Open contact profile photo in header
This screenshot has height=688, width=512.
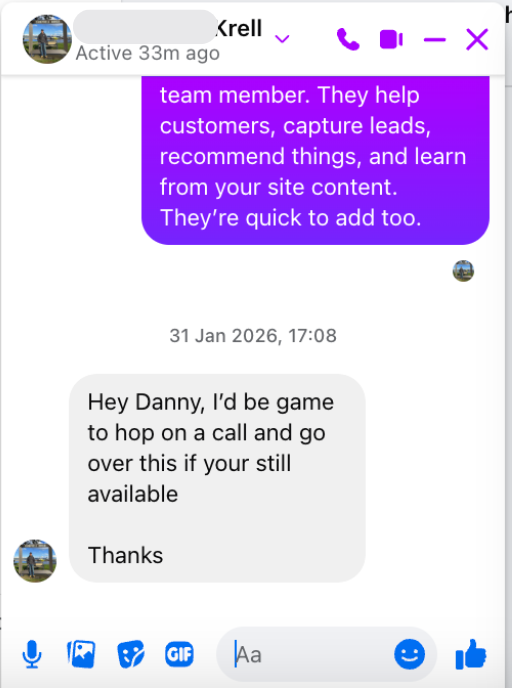tap(47, 39)
